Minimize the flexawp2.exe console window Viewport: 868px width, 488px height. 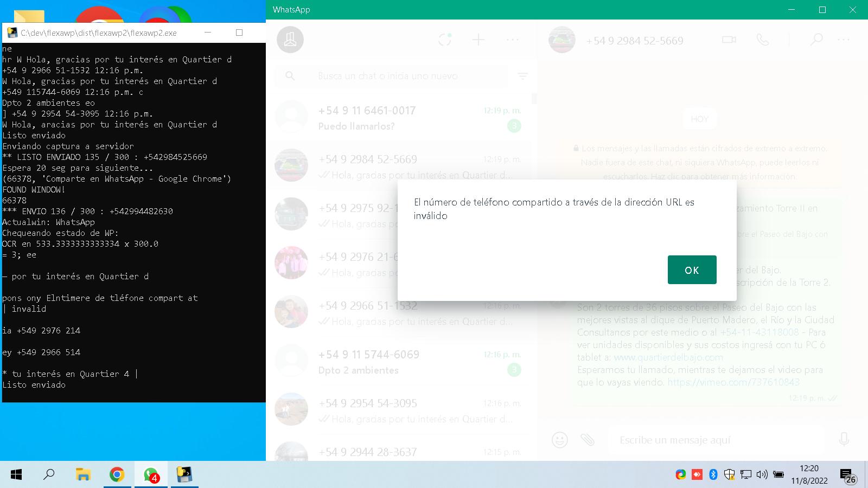pyautogui.click(x=208, y=33)
